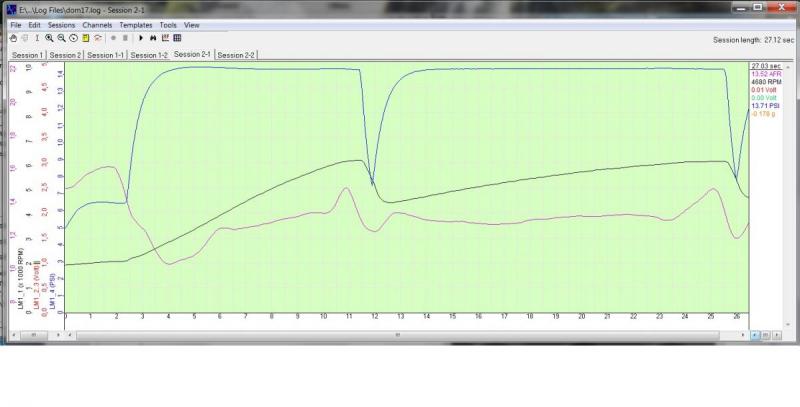Select the Session 2-1 tab

point(192,54)
